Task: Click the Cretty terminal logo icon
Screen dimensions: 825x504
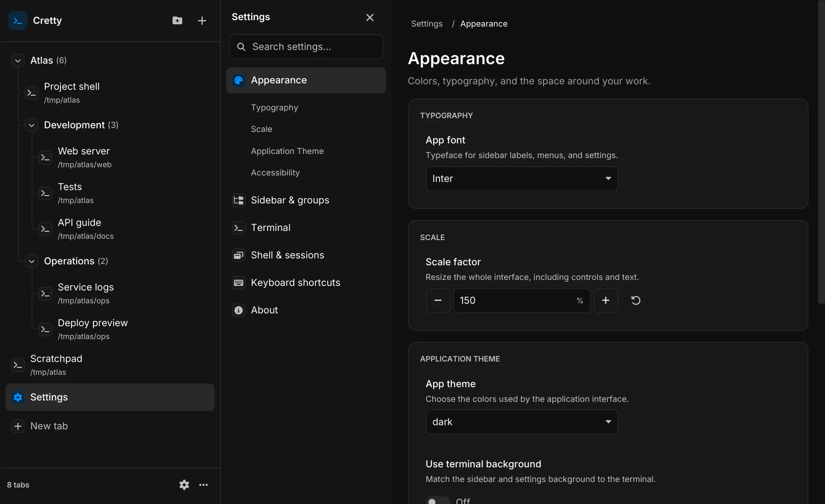Action: point(18,21)
